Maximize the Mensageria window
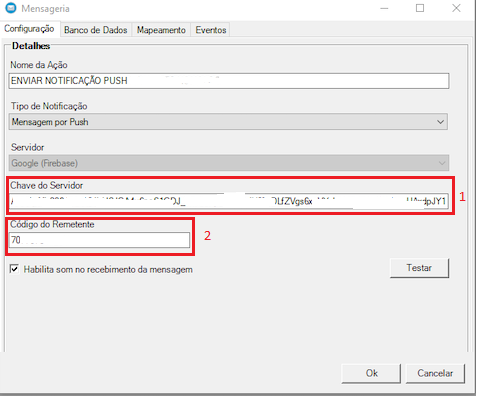This screenshot has width=482, height=400. click(x=420, y=8)
